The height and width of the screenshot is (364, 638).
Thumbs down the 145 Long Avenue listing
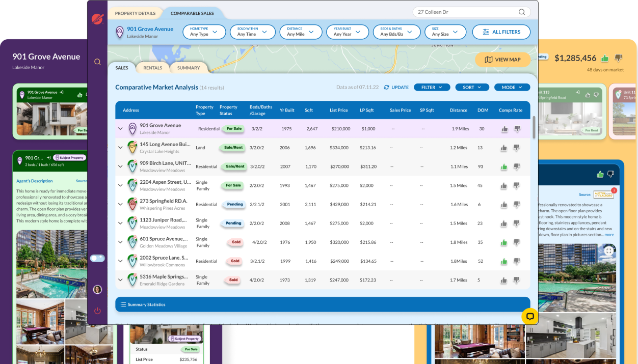click(x=516, y=148)
